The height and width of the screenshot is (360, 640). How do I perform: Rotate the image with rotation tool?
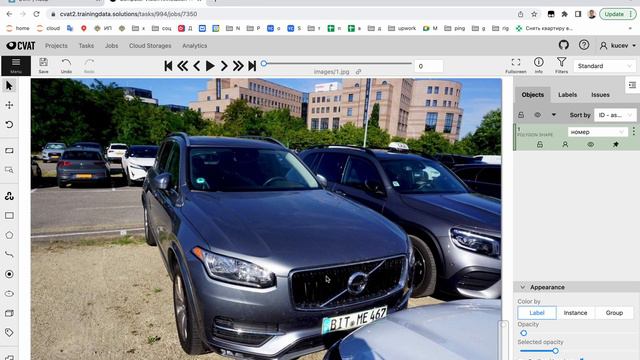9,124
